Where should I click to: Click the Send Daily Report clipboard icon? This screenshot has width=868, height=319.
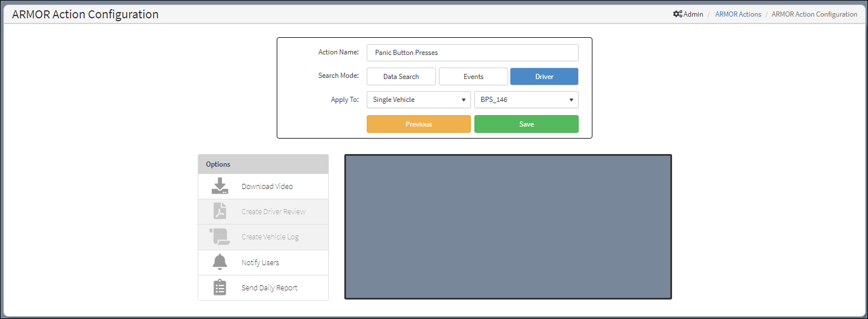(220, 288)
